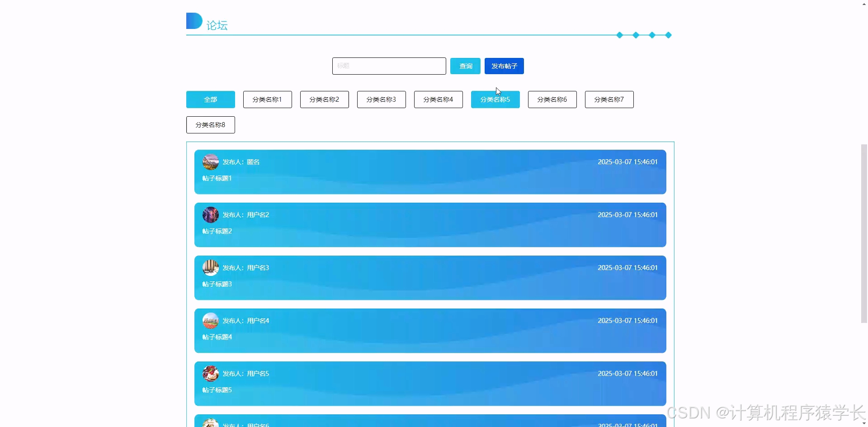Open the post titled 帖子标题4
The width and height of the screenshot is (868, 427).
tap(217, 337)
